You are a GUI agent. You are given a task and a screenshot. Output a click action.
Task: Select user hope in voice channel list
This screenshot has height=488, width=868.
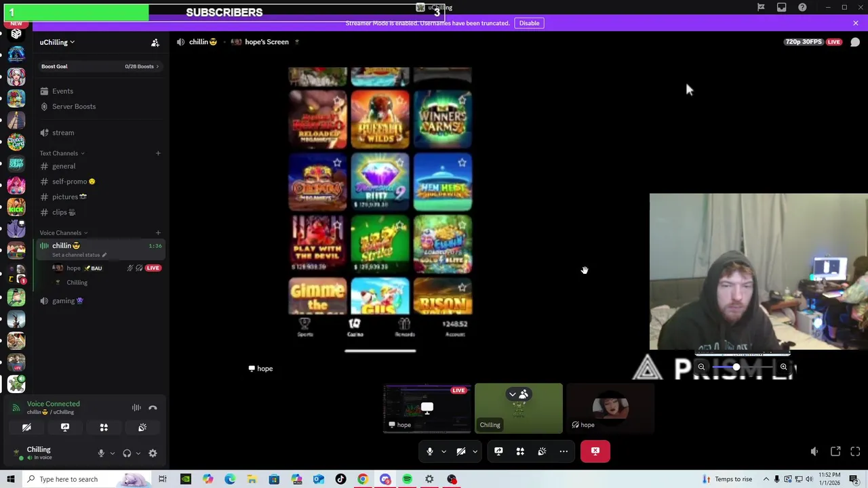tap(106, 268)
